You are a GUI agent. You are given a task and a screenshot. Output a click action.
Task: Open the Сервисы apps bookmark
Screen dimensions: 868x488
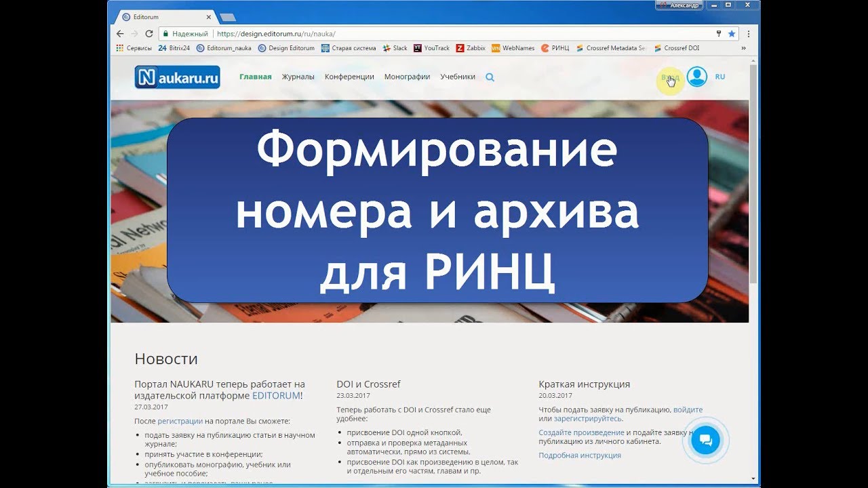tap(134, 48)
